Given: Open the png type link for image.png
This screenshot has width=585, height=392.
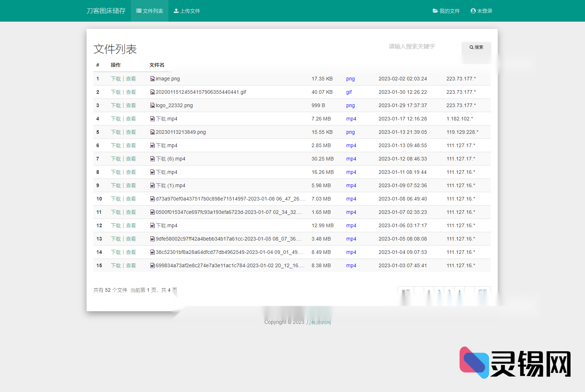Looking at the screenshot, I should click(x=350, y=79).
